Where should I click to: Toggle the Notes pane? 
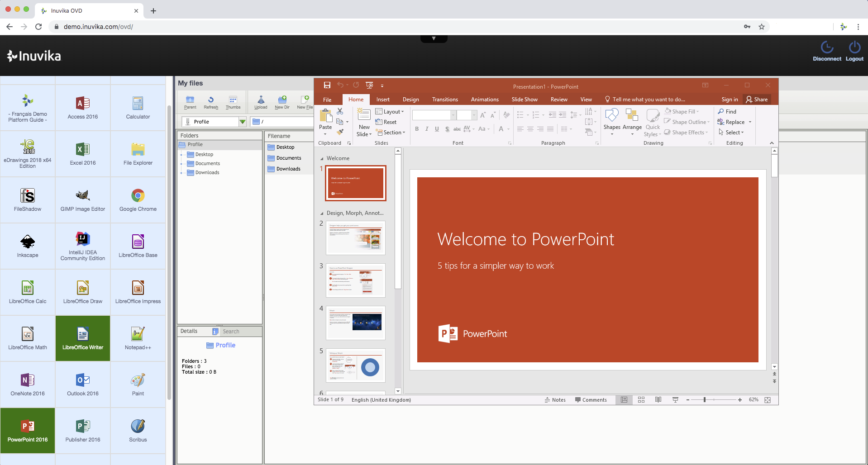tap(555, 400)
